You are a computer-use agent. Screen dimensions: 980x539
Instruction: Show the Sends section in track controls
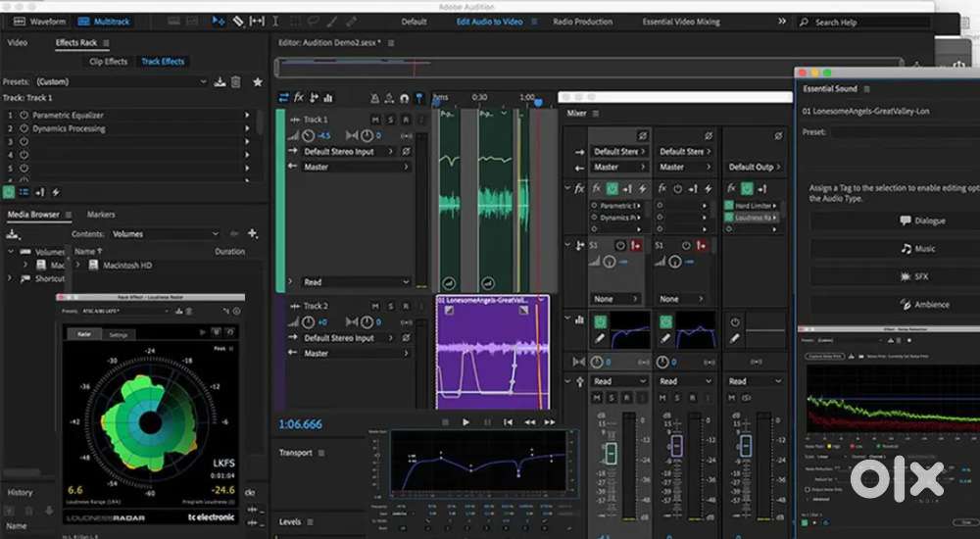click(x=314, y=98)
